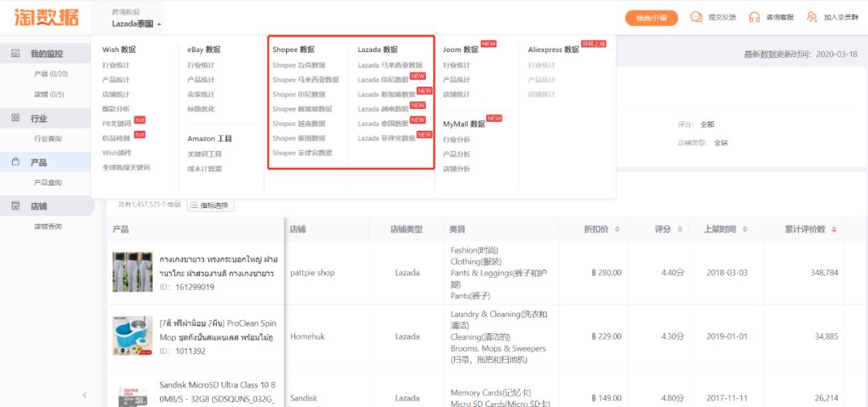This screenshot has width=868, height=407.
Task: Select PB关键词 in Wish menu
Action: 117,124
